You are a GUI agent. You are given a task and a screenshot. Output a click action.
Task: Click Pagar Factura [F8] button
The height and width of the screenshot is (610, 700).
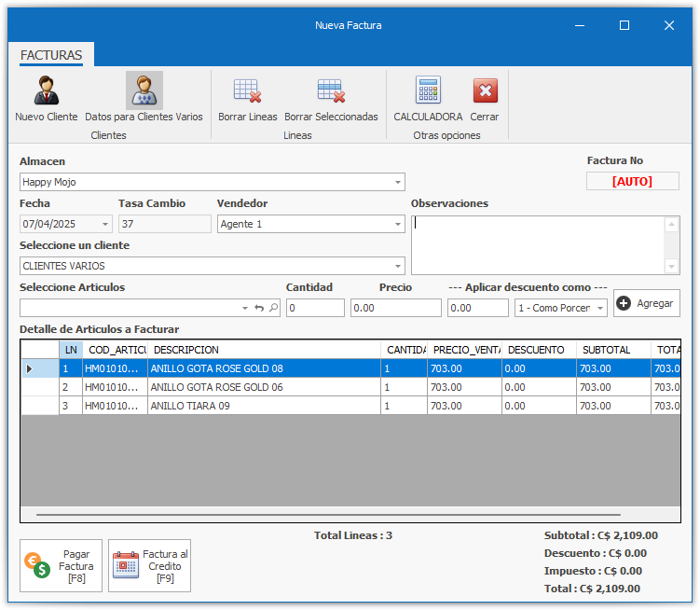coord(61,566)
